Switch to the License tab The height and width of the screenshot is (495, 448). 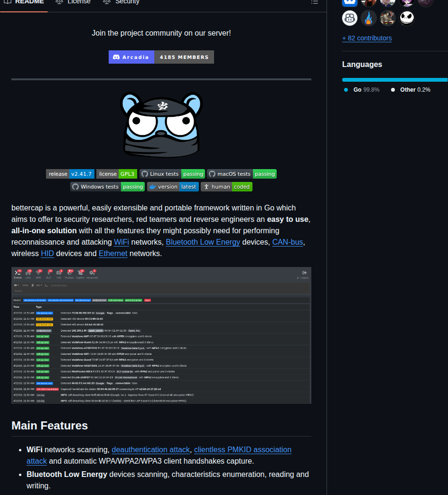73,2
